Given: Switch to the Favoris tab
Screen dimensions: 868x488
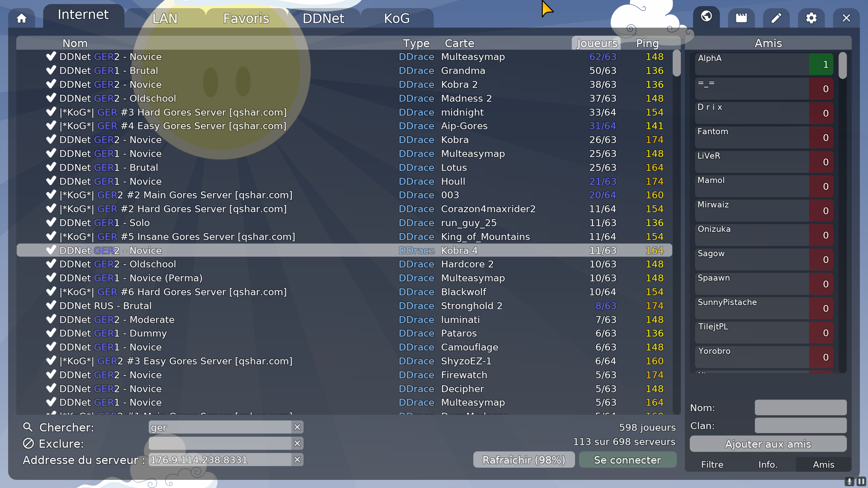Looking at the screenshot, I should click(x=246, y=18).
